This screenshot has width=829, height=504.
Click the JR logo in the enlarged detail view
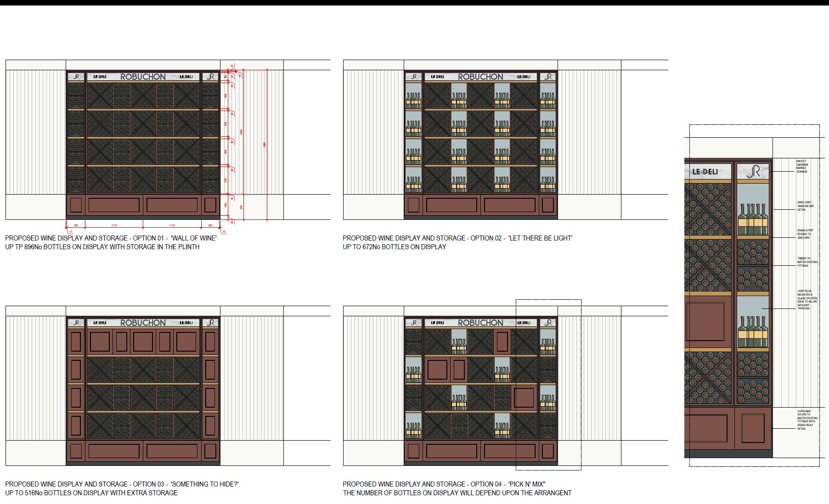pos(753,172)
